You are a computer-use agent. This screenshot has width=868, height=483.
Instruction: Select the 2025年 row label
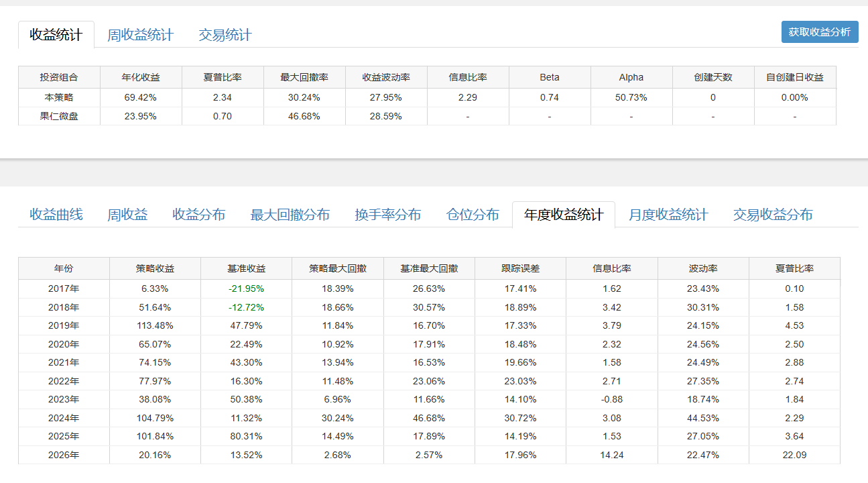click(64, 436)
